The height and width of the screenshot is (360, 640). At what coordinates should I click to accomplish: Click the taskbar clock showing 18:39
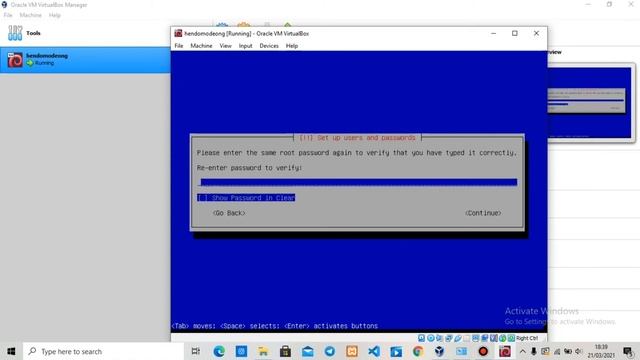[x=601, y=351]
